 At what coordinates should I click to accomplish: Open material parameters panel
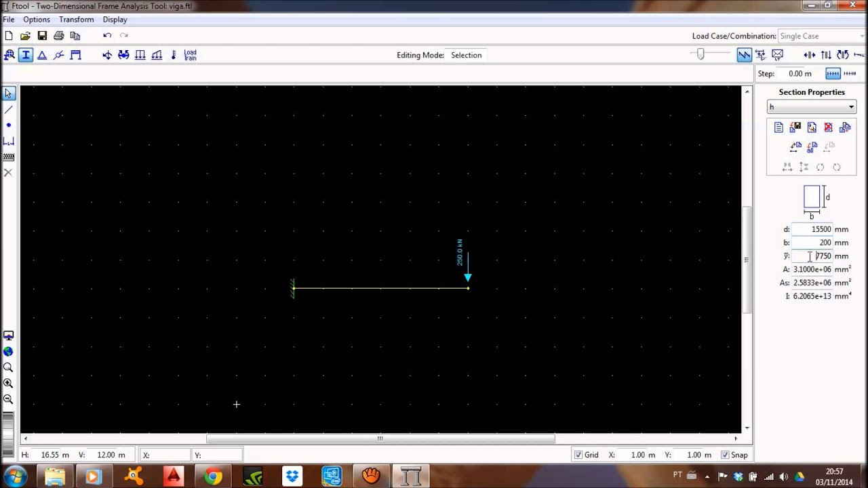(x=9, y=55)
